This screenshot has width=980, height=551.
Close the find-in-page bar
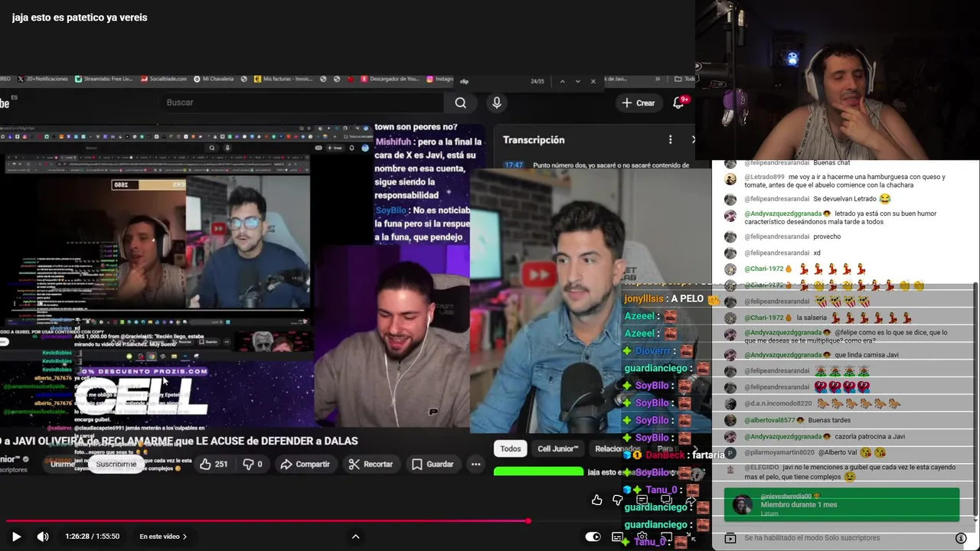point(593,81)
